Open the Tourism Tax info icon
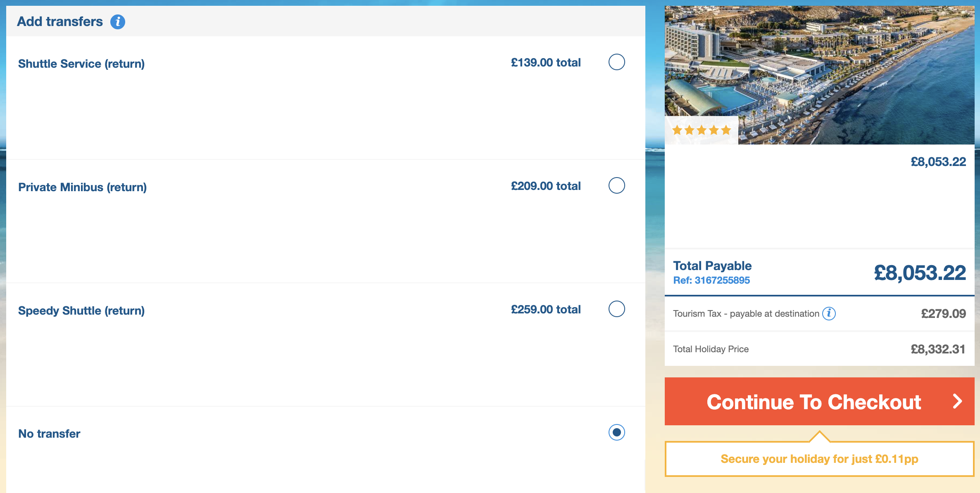 (829, 313)
